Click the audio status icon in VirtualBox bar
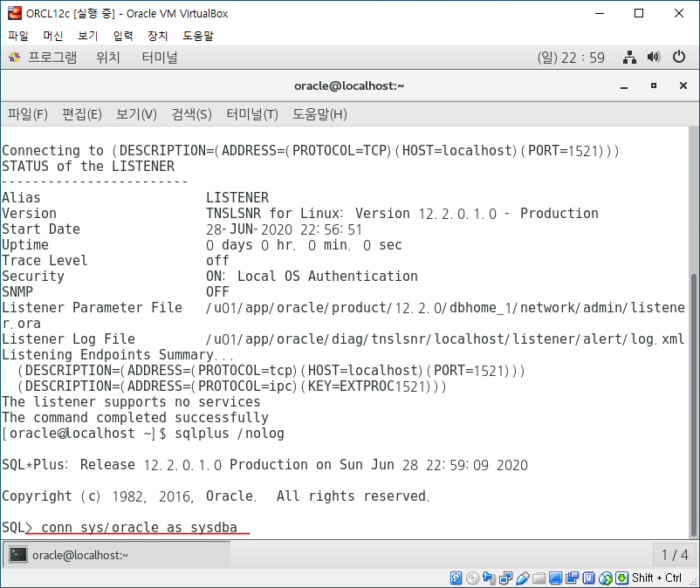 [490, 578]
